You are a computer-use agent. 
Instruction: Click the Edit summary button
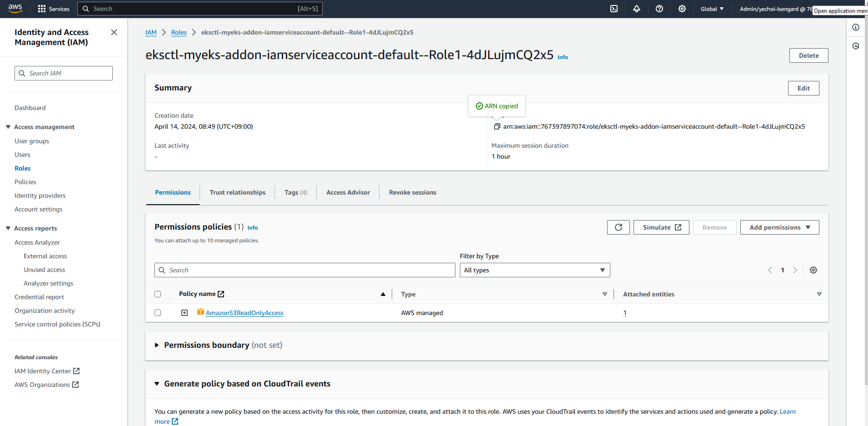[x=803, y=88]
